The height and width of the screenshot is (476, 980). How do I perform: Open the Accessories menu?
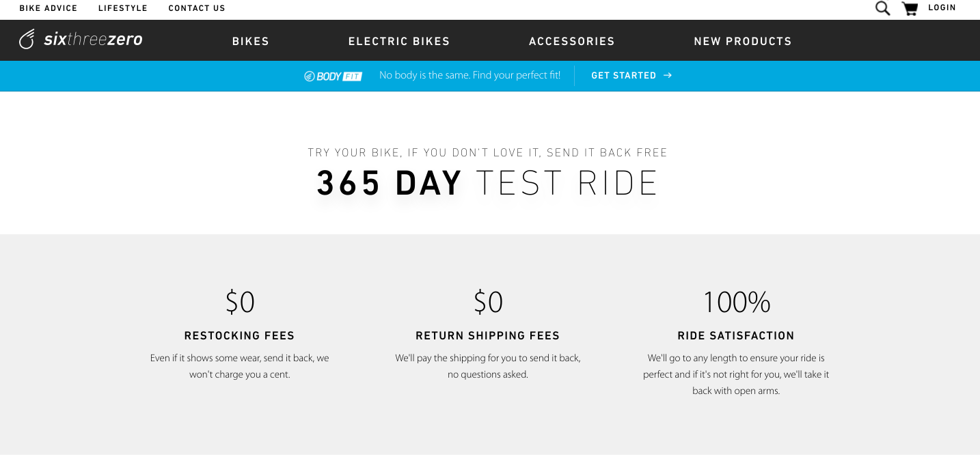pyautogui.click(x=572, y=41)
